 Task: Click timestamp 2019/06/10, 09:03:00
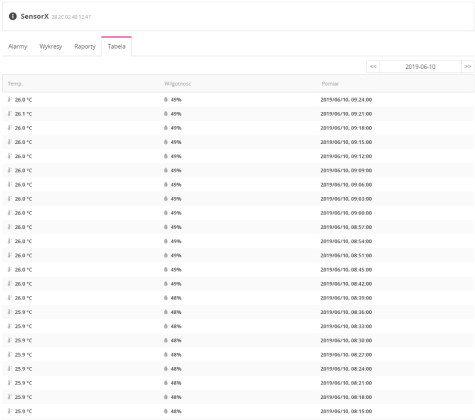[346, 199]
